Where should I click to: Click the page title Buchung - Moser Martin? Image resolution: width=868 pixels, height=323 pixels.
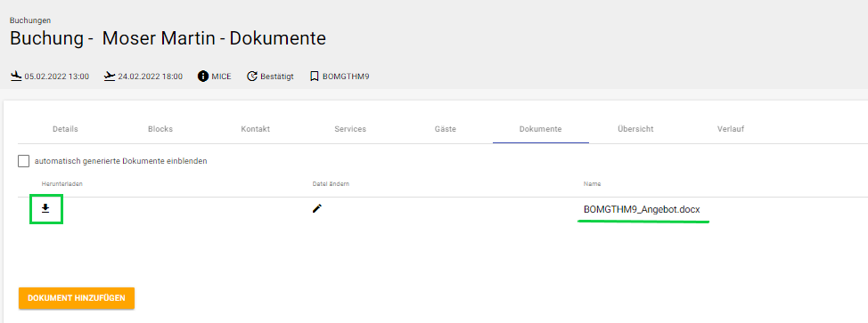pyautogui.click(x=168, y=39)
